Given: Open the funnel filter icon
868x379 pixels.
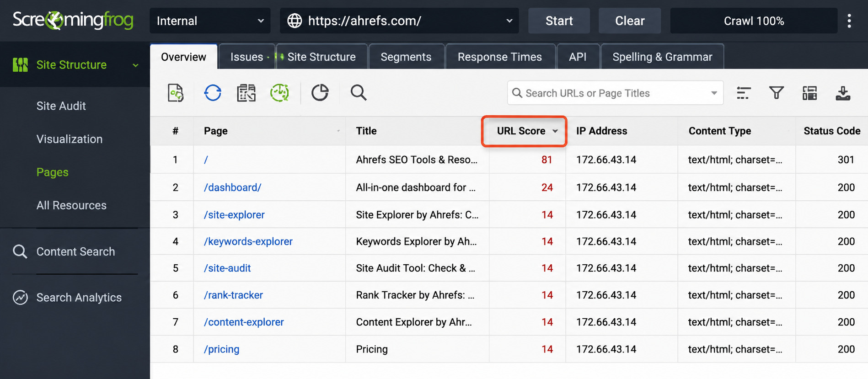Looking at the screenshot, I should [x=777, y=93].
